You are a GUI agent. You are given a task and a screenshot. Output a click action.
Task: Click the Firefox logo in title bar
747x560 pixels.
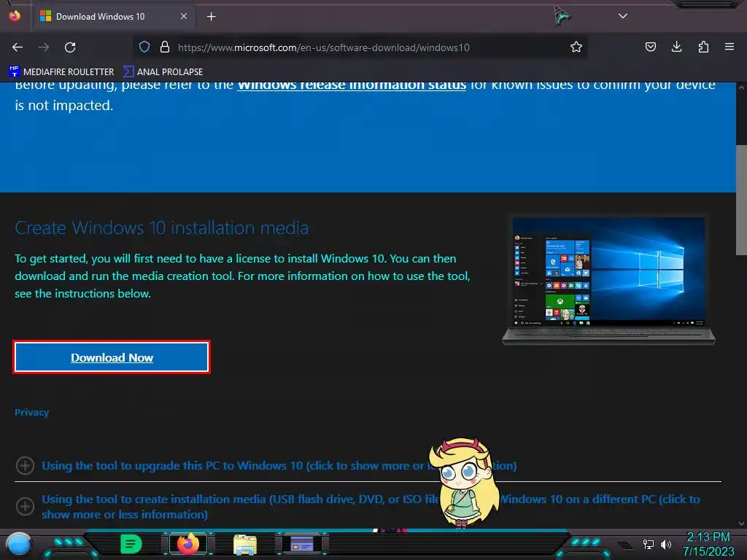[x=15, y=16]
